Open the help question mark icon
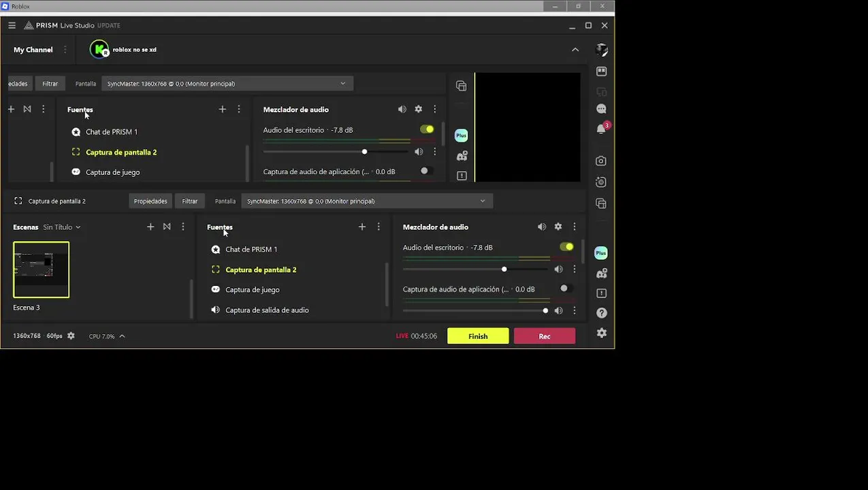The height and width of the screenshot is (490, 868). point(601,313)
